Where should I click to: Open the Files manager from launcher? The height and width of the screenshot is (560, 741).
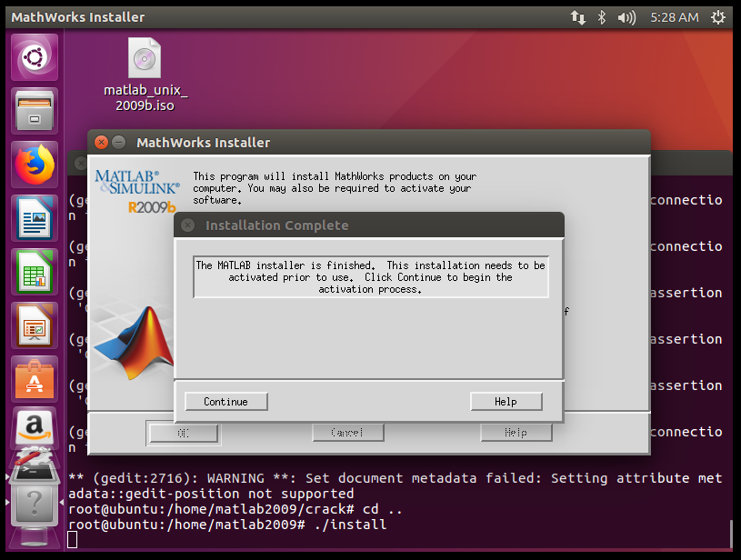[x=35, y=111]
